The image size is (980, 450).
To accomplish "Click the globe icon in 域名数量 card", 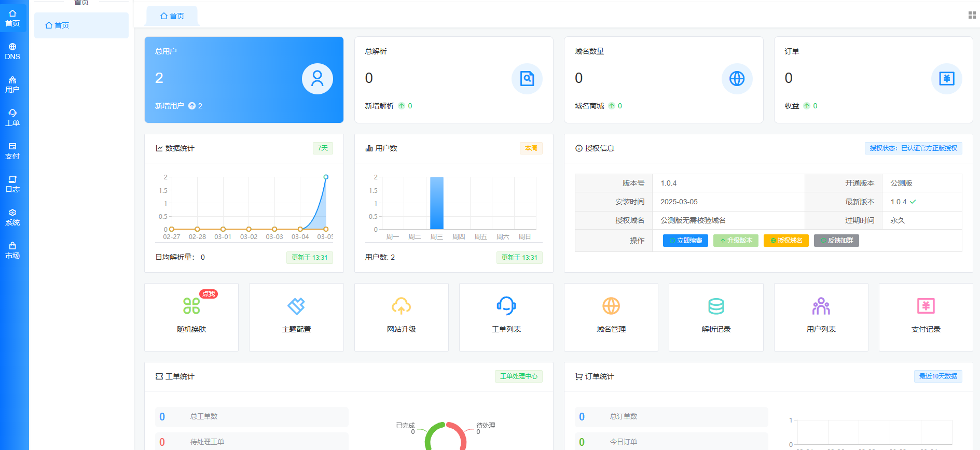I will tap(737, 79).
